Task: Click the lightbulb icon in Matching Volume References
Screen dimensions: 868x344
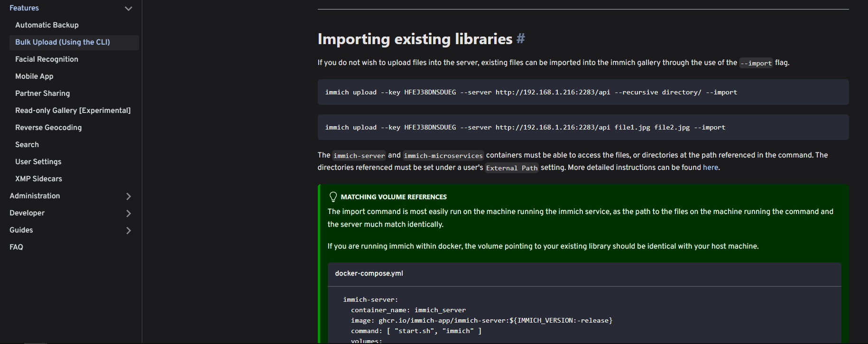Action: 333,197
